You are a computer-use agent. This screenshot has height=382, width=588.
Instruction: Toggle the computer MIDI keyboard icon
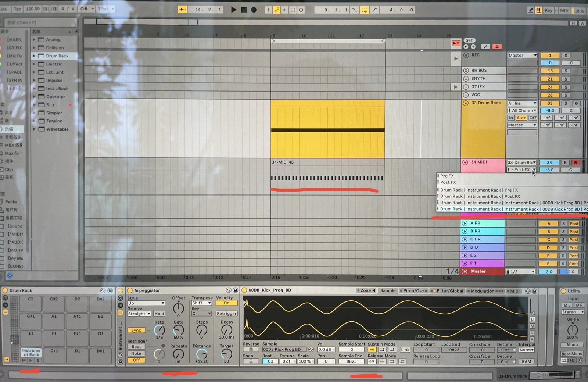coord(539,10)
